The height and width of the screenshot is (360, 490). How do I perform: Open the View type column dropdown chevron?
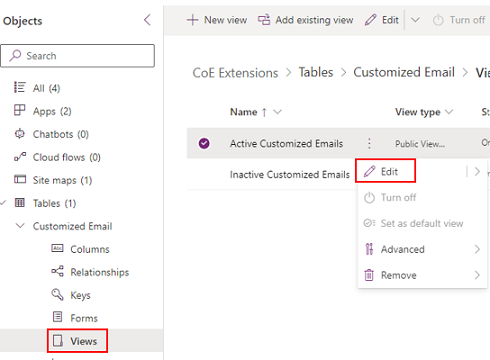point(449,112)
